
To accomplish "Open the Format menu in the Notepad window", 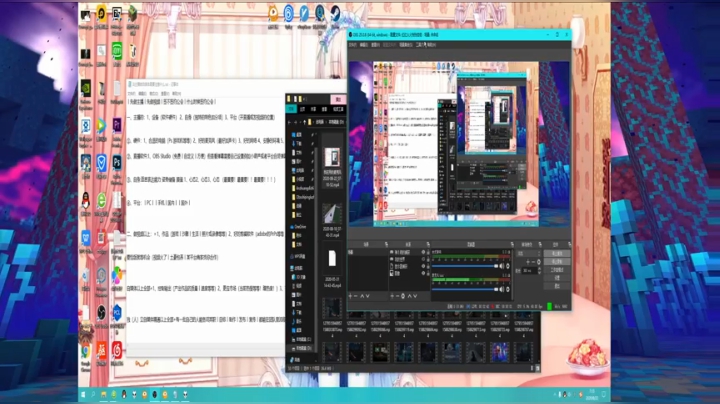I will (153, 94).
